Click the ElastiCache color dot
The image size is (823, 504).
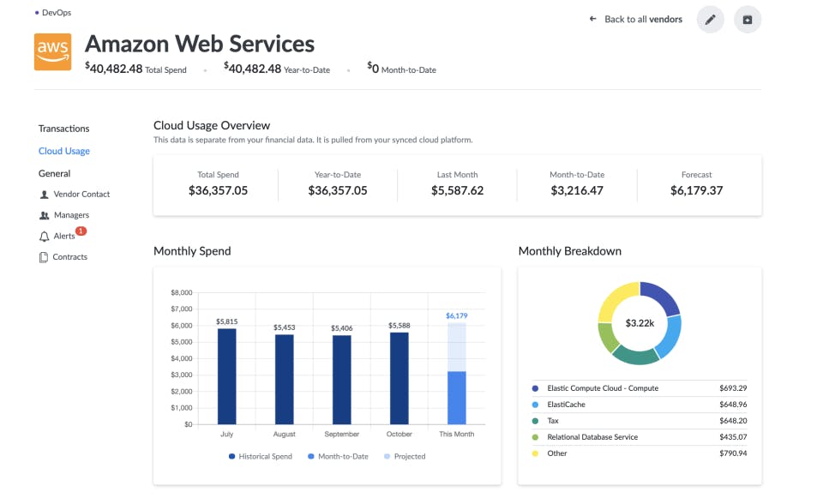click(535, 405)
